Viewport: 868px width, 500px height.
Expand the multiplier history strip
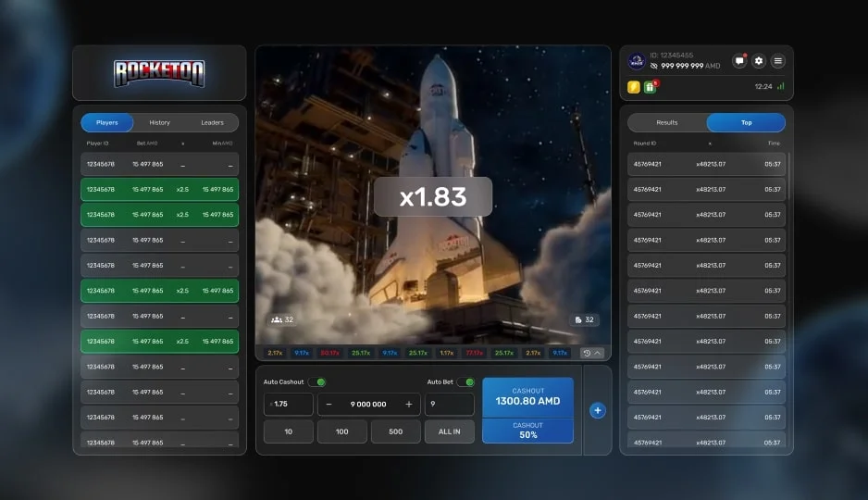591,353
